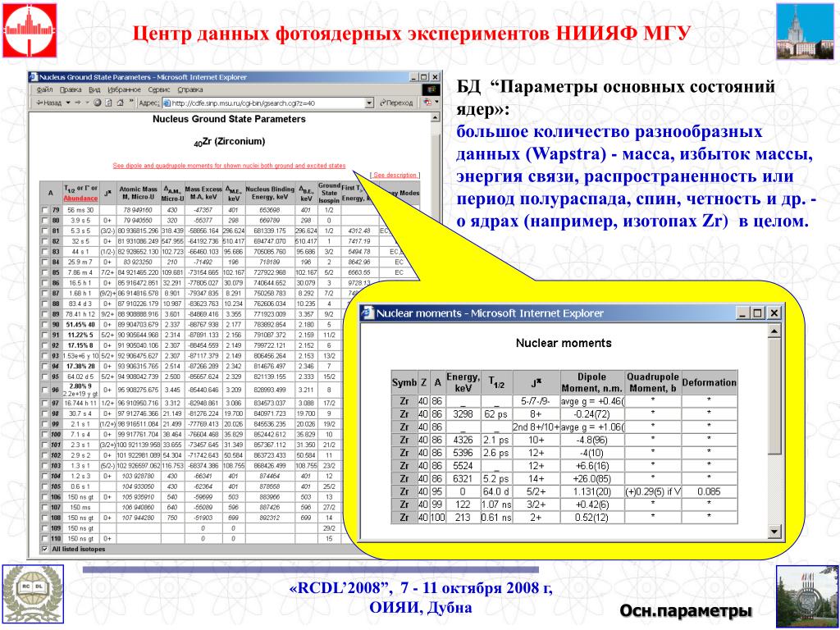Open the dipole and quadrupole moments link
The width and height of the screenshot is (840, 630).
pyautogui.click(x=230, y=166)
